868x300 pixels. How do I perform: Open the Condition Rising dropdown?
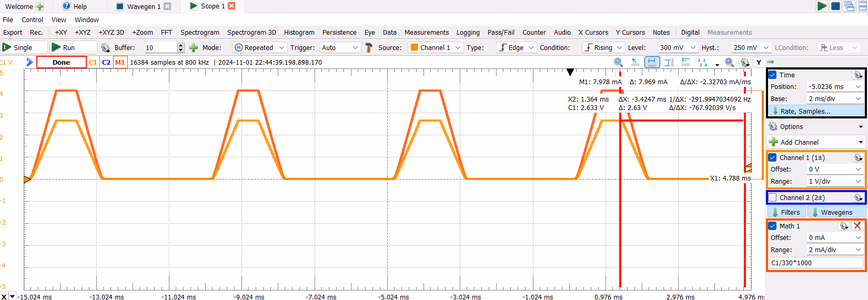click(x=603, y=47)
